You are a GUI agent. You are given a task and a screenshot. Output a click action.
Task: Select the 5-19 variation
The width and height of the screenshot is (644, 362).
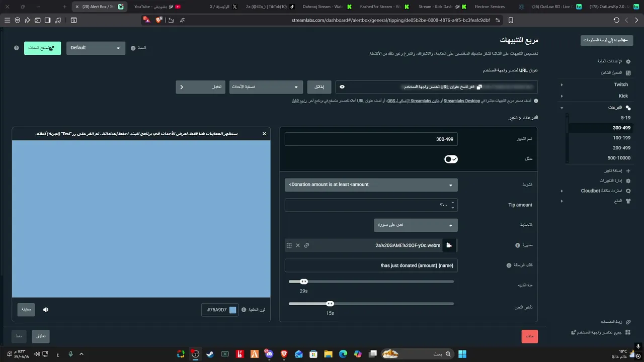pos(625,118)
